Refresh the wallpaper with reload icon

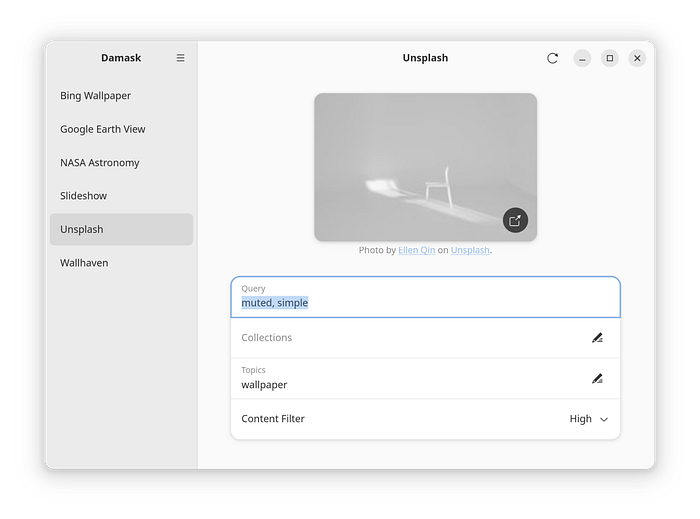coord(552,58)
